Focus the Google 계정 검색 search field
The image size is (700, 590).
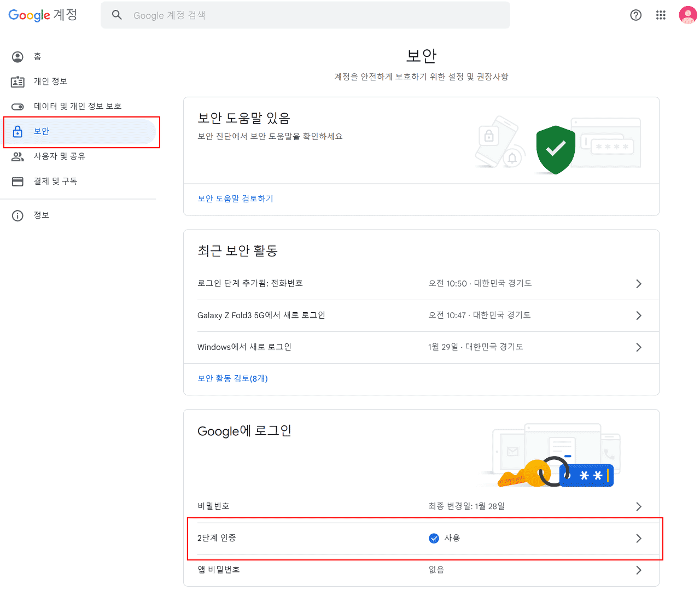click(x=305, y=15)
